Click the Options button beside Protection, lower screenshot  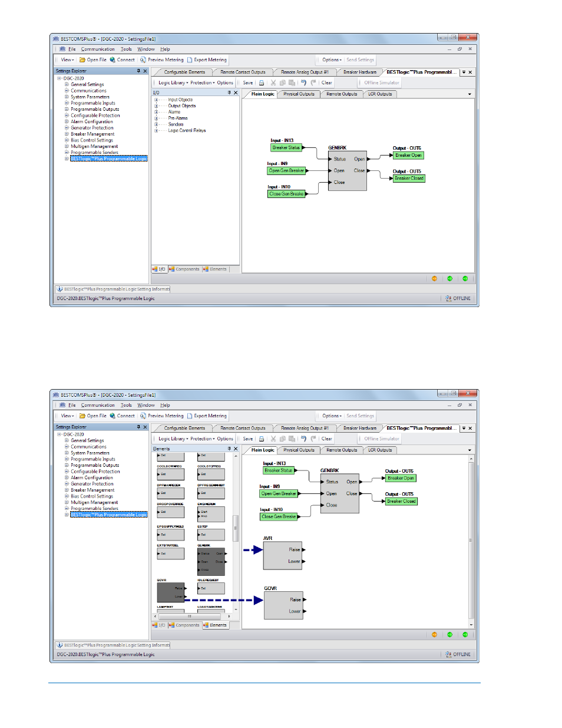(x=225, y=439)
